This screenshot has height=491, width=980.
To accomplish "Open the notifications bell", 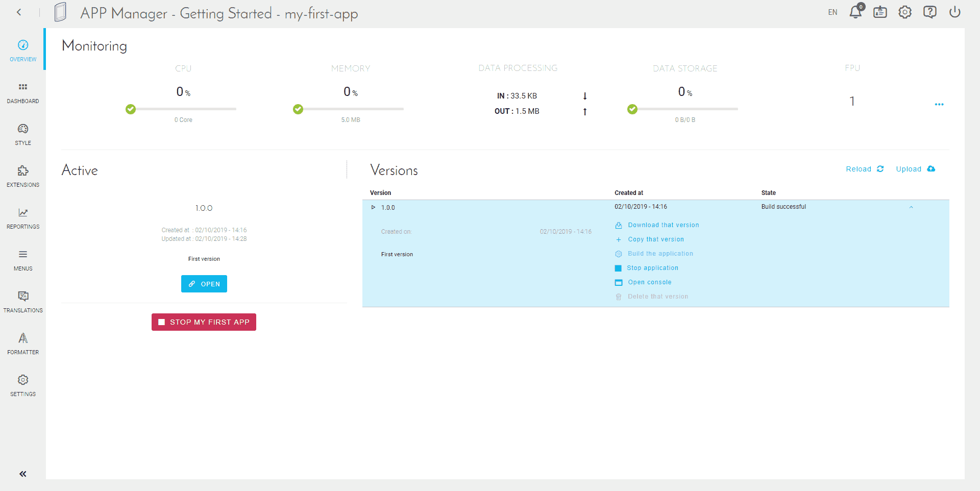I will tap(855, 12).
